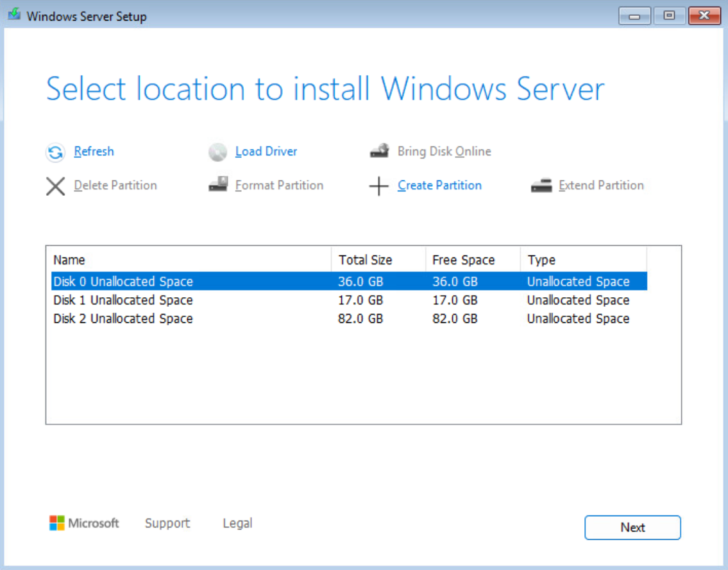Click the Delete Partition X icon

[x=55, y=186]
